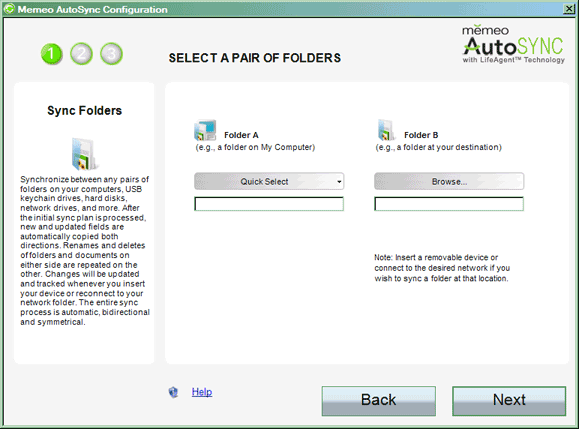Click the 'Folder A' label
This screenshot has height=429, width=579.
coord(241,135)
